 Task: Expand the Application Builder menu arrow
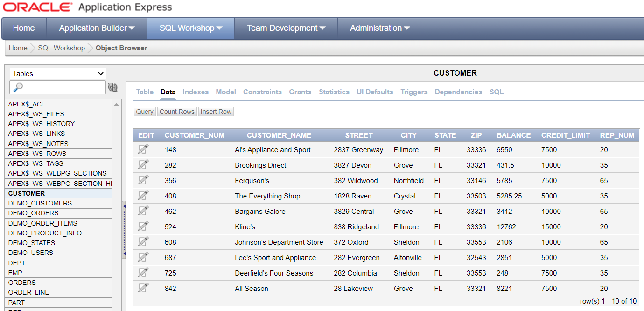(x=132, y=28)
